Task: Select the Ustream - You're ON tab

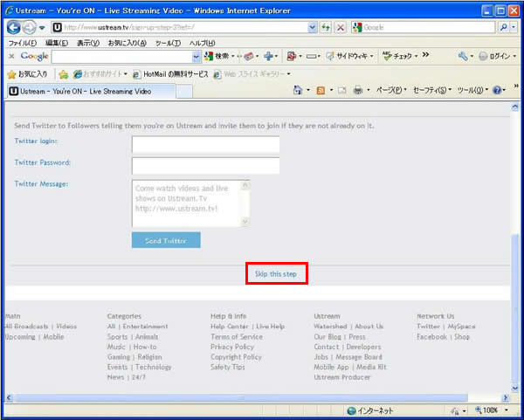Action: click(x=90, y=91)
